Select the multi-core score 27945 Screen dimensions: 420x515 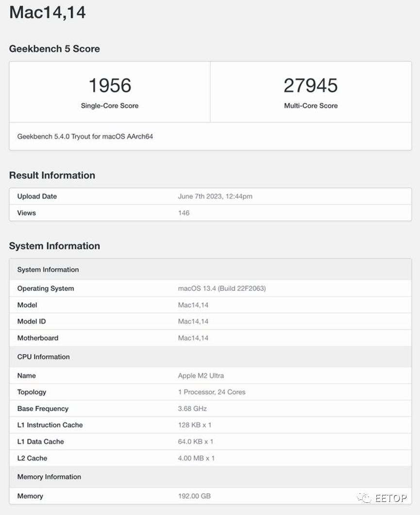tap(311, 85)
